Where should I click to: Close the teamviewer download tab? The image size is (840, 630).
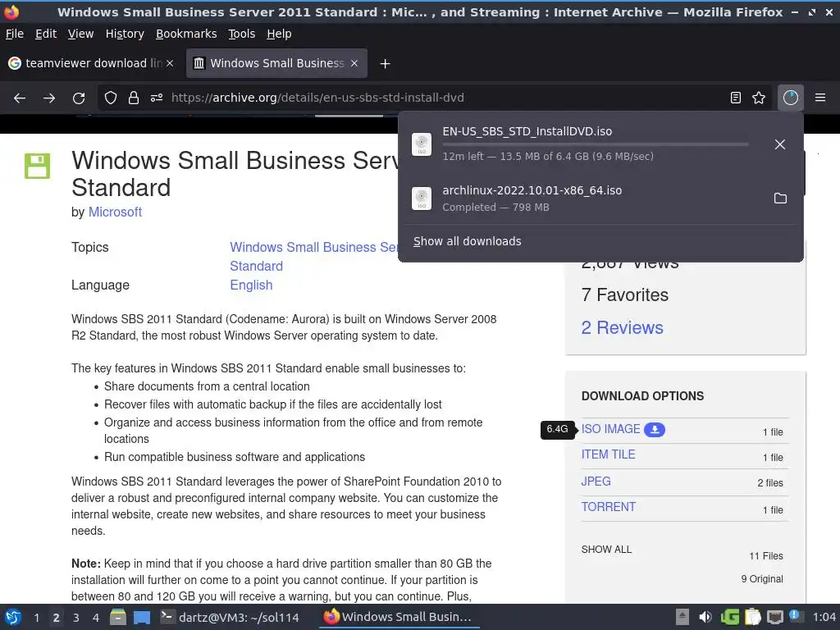point(170,63)
